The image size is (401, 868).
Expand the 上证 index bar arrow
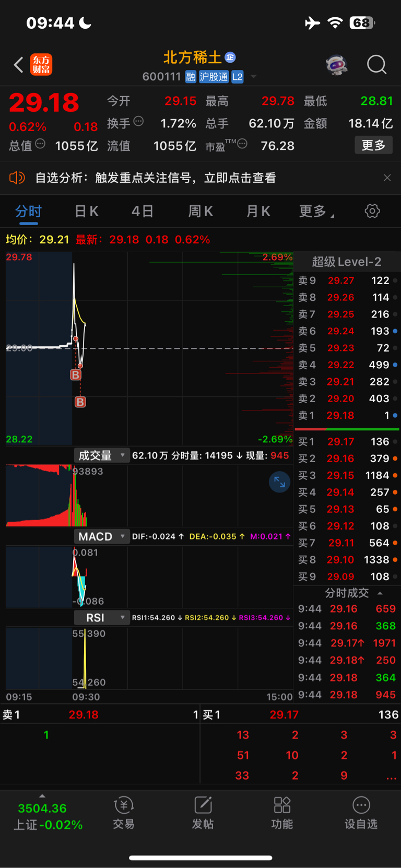[42, 796]
